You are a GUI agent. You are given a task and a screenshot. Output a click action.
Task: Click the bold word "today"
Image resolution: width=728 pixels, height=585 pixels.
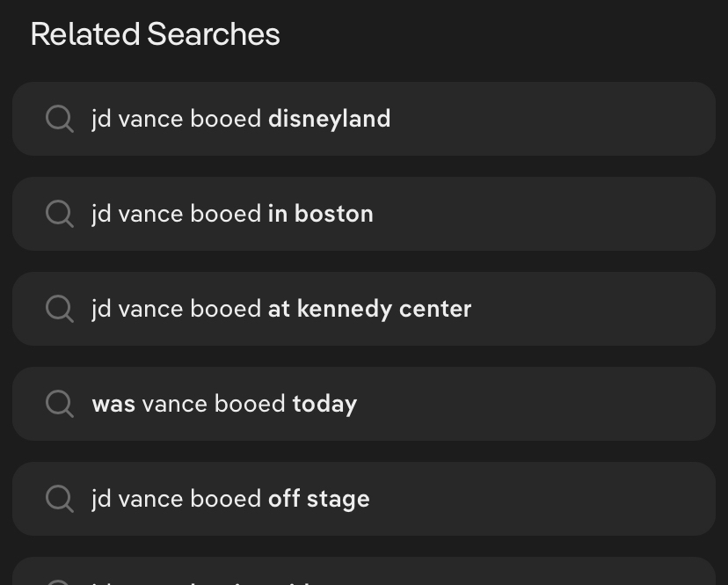[x=324, y=404]
